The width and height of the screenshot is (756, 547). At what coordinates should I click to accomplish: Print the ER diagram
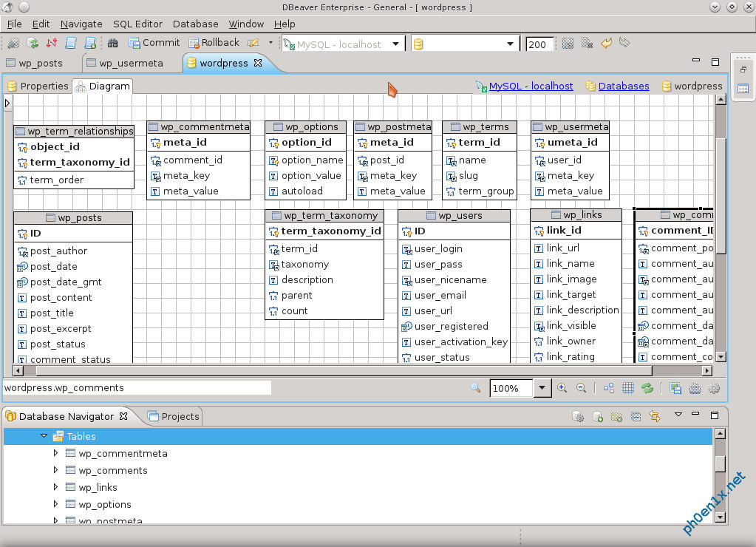[x=695, y=388]
